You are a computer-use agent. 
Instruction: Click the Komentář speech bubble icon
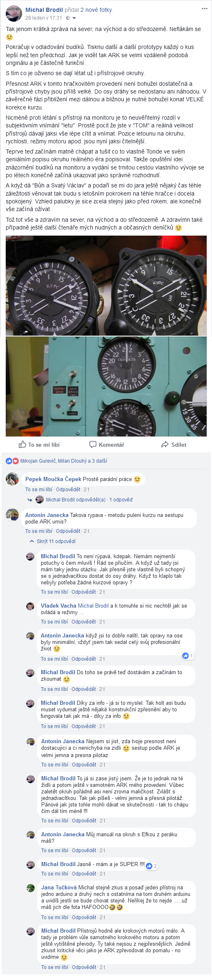(93, 444)
